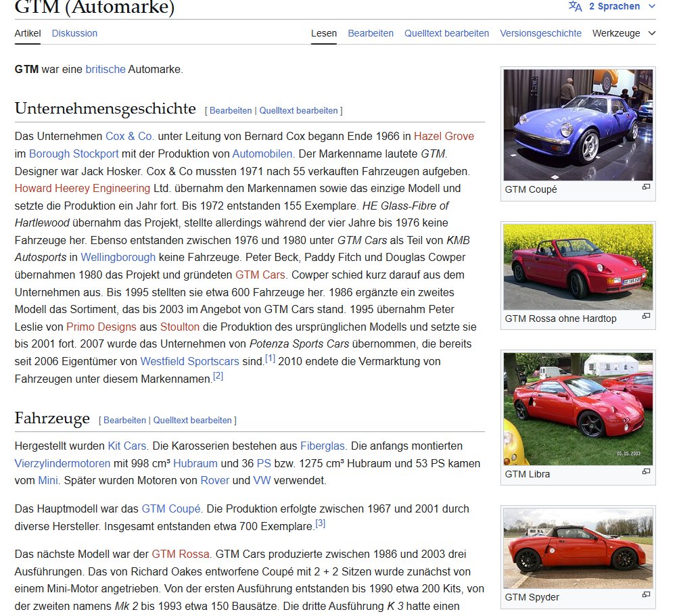Open the GTM Rossa red link

(181, 554)
